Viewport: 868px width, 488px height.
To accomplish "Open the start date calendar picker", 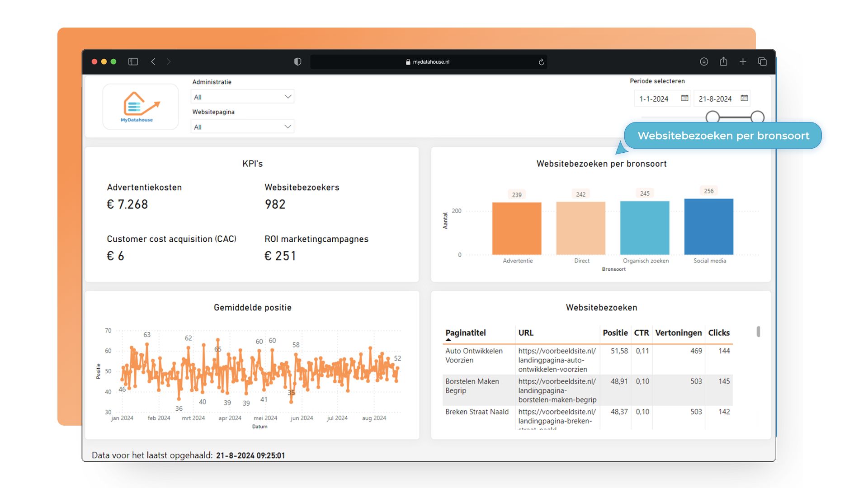I will (x=684, y=98).
